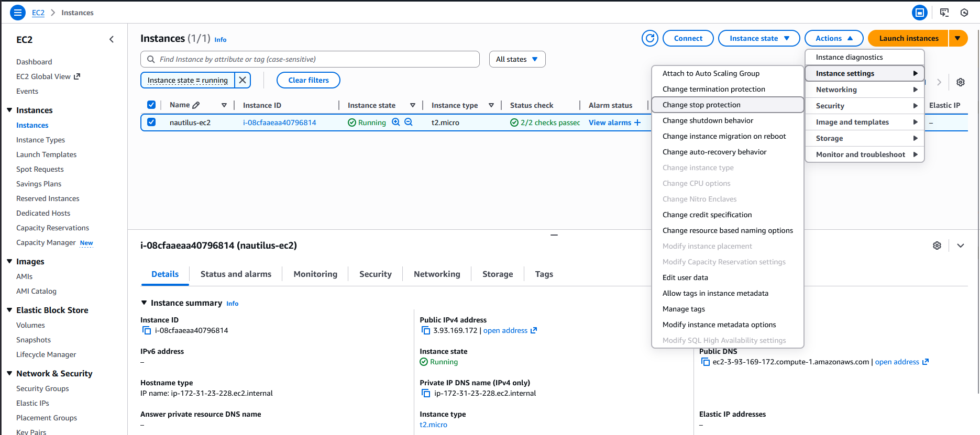Collapse the Images sidebar section

click(9, 261)
